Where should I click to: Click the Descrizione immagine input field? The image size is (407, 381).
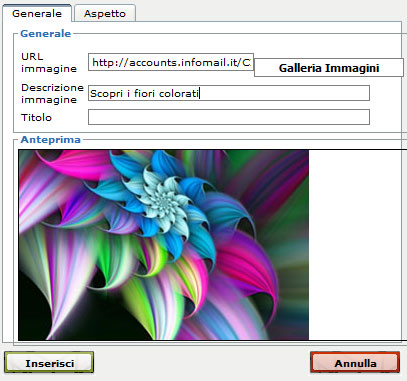229,93
